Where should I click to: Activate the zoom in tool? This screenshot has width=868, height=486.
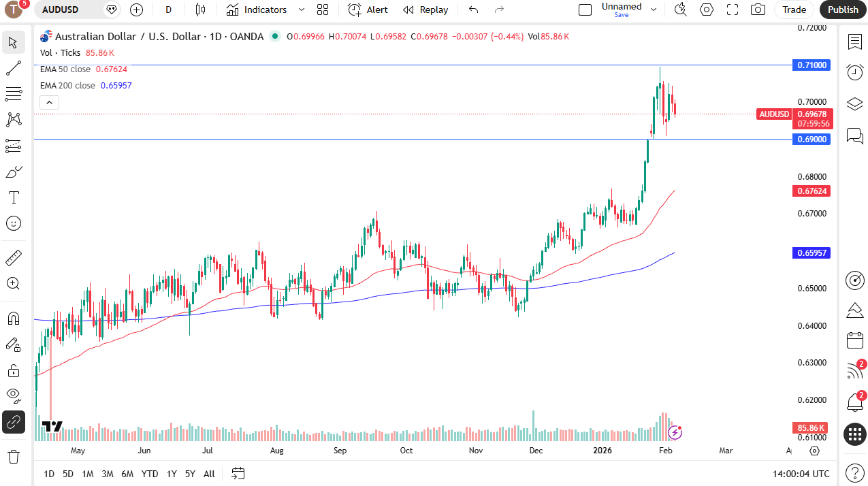(x=13, y=284)
